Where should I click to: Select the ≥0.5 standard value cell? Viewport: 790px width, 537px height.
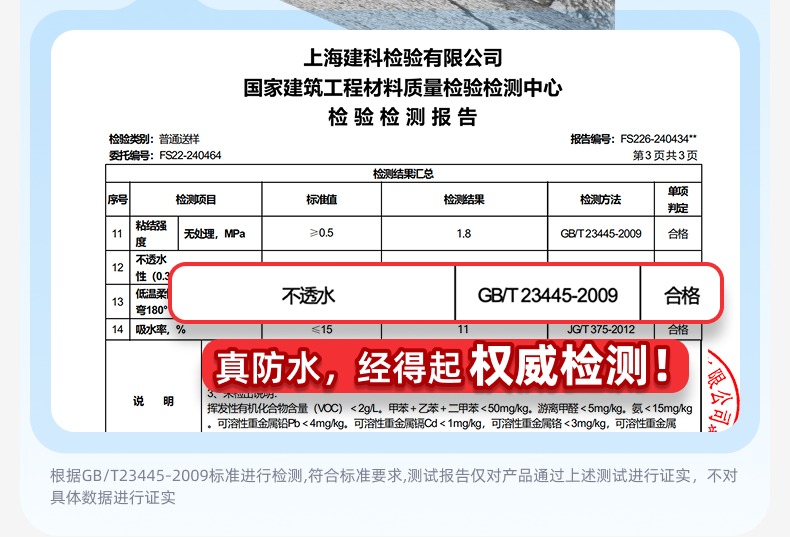[x=321, y=233]
